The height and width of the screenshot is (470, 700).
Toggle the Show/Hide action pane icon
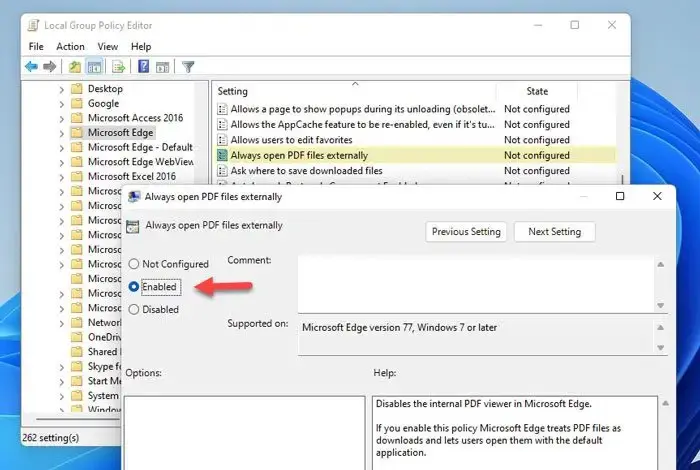162,67
